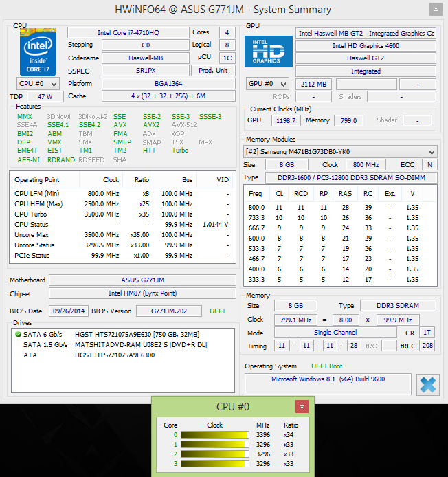Click the TDP 47 W value

click(x=45, y=97)
